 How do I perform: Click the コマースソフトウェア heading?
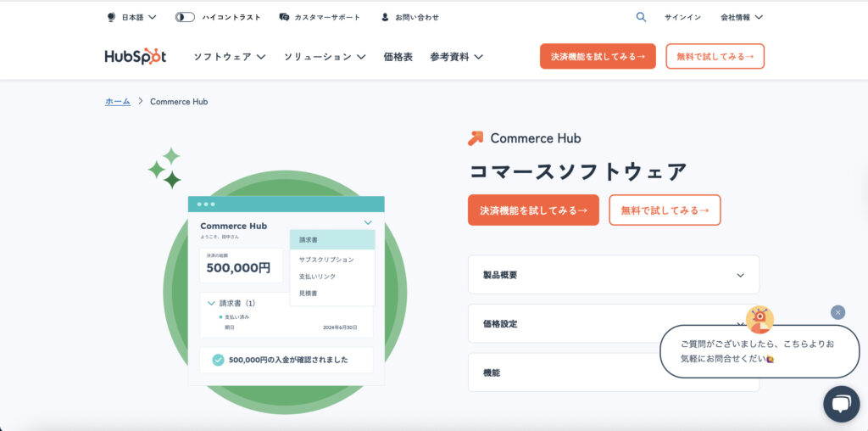click(578, 171)
